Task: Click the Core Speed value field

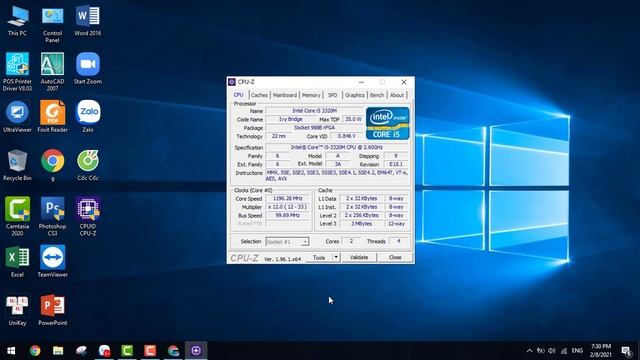Action: tap(288, 198)
